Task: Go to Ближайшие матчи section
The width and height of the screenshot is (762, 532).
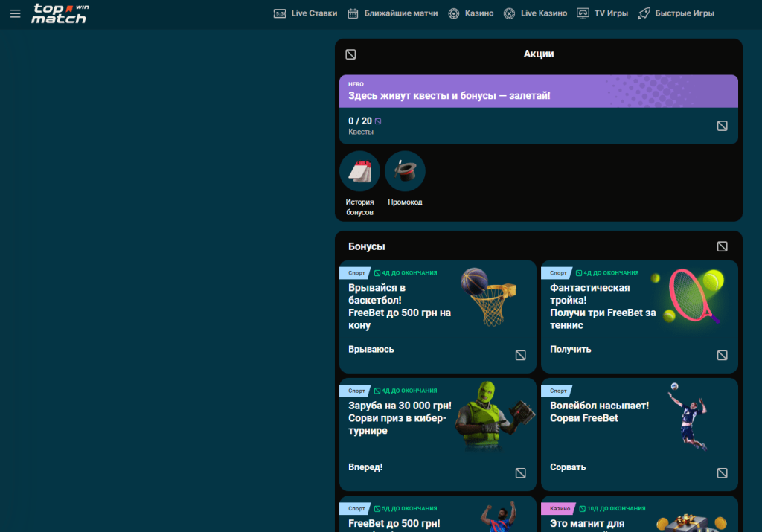Action: pyautogui.click(x=393, y=13)
